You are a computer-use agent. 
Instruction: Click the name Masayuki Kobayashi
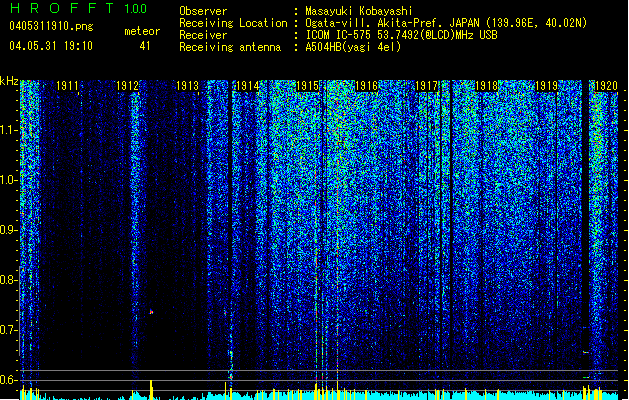[359, 11]
